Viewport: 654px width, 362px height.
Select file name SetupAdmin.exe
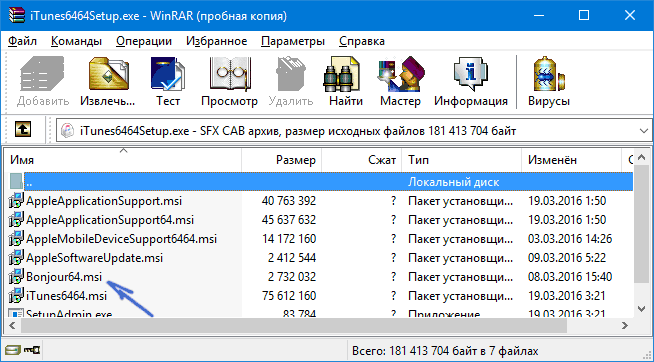(69, 314)
